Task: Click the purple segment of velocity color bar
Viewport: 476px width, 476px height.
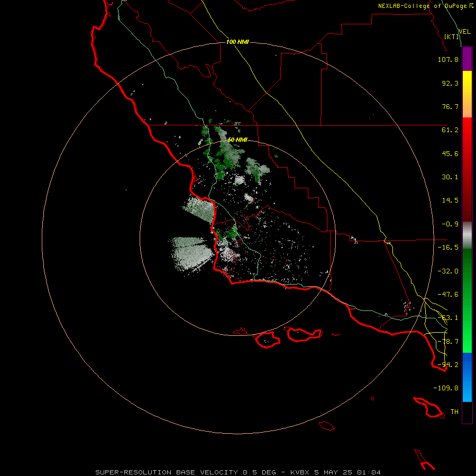Action: [467, 59]
